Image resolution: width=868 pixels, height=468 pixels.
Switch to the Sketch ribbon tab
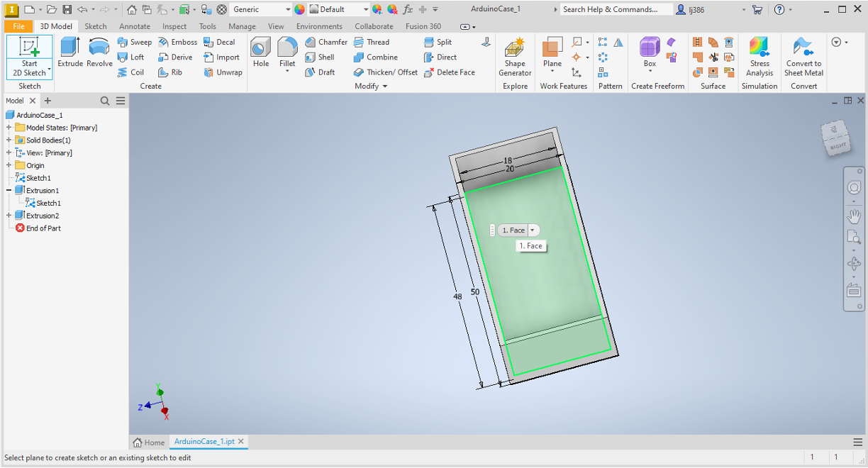96,26
